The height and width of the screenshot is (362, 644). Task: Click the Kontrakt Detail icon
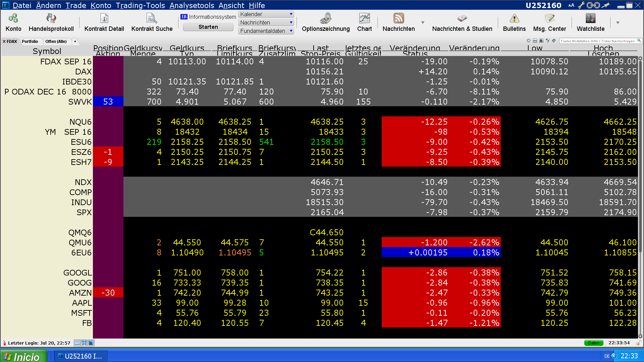(104, 18)
